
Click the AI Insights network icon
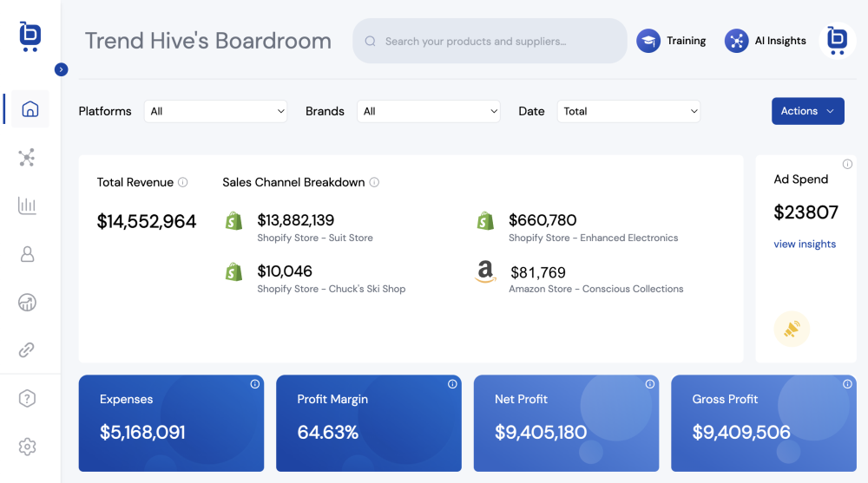736,41
